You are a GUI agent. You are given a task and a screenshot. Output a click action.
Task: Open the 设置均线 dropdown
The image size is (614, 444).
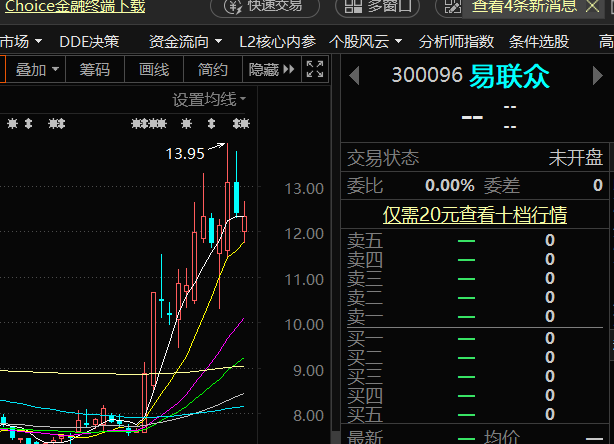coord(209,99)
